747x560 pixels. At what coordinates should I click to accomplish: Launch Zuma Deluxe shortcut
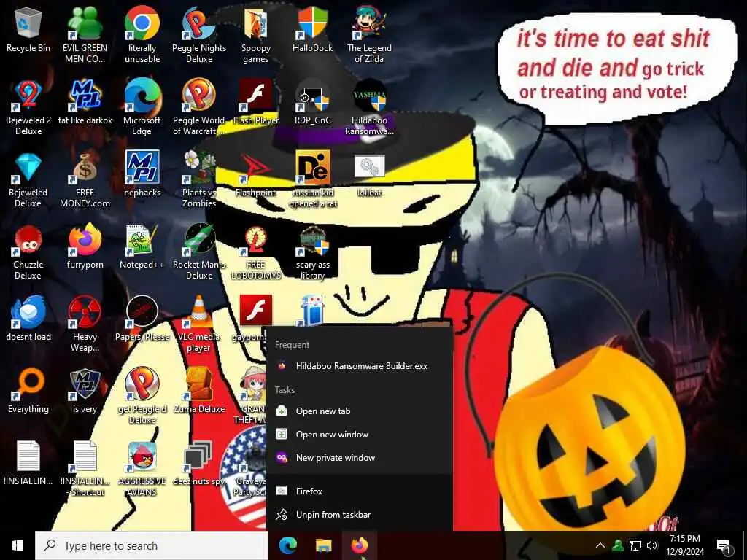click(199, 391)
